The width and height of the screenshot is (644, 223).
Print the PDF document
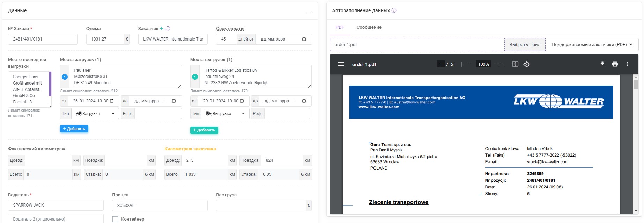[615, 64]
